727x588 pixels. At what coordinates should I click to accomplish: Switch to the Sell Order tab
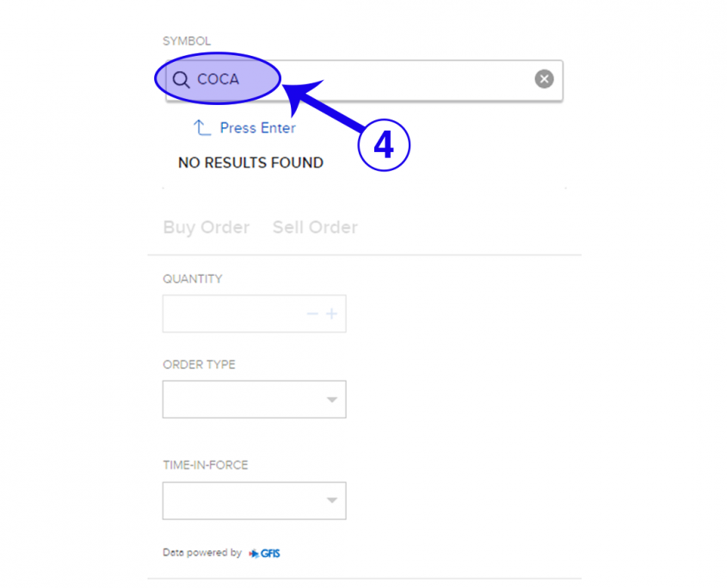pos(315,228)
